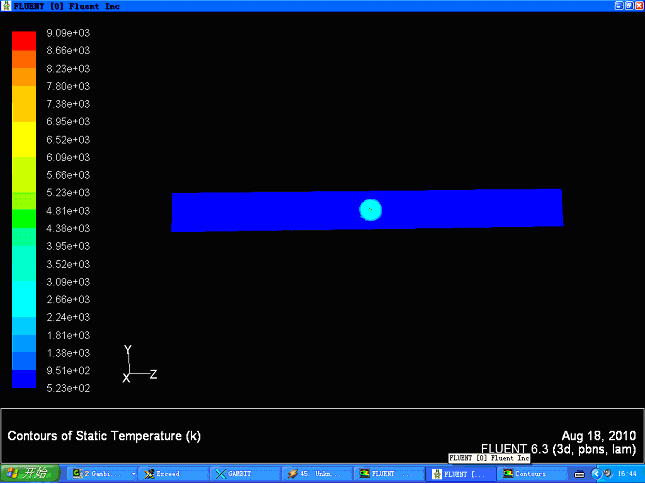Screen dimensions: 645x484
Task: Click the red 9.09e+03 legend swatch
Action: (x=23, y=40)
